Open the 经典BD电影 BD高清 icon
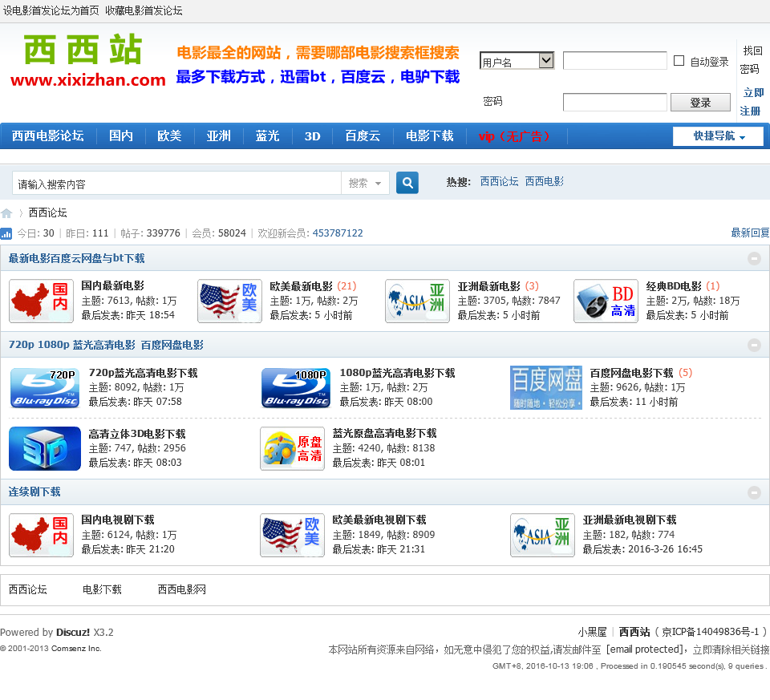Screen dimensions: 770x700 606,301
